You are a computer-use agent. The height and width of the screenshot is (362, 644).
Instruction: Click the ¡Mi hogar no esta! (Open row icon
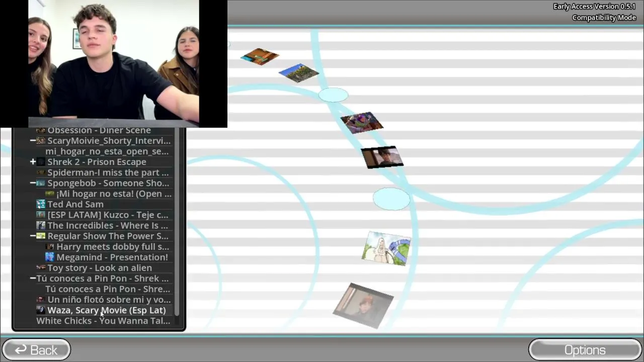point(50,194)
